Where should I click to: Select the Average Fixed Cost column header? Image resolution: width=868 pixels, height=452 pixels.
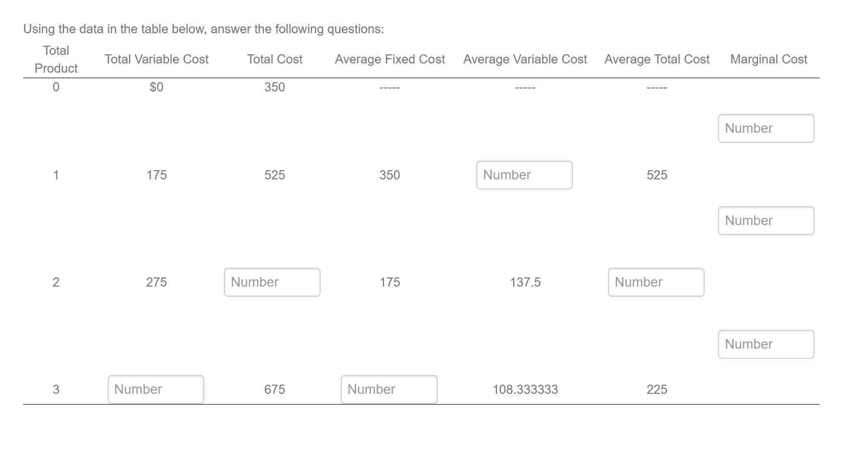390,59
